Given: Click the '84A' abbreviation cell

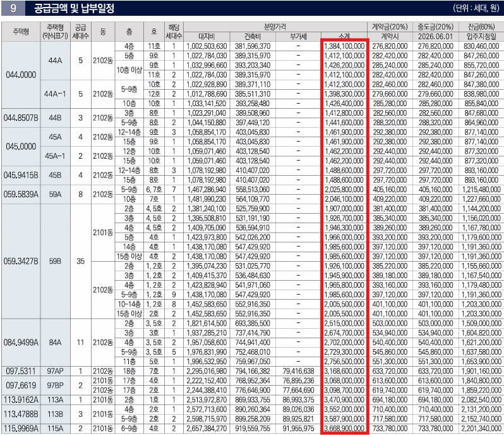Looking at the screenshot, I should [x=55, y=343].
